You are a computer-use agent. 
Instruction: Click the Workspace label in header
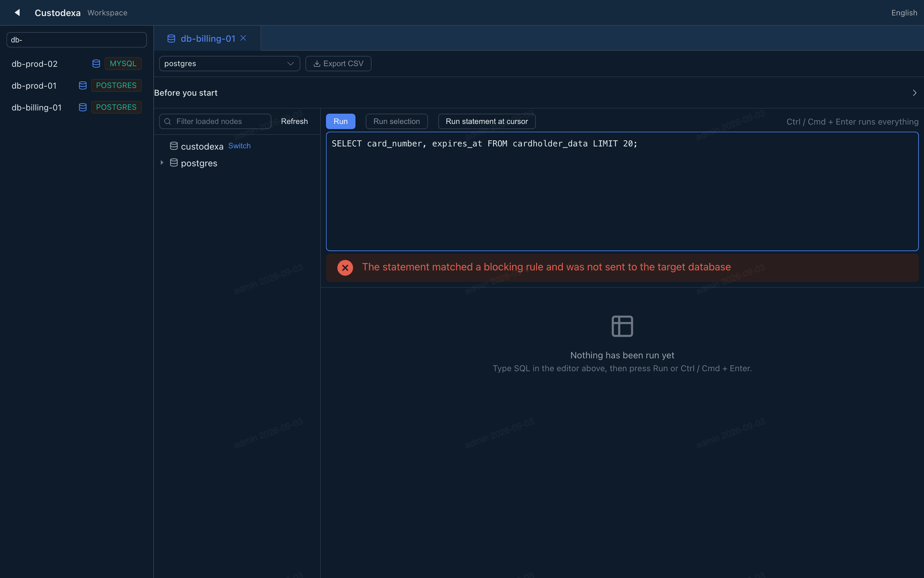click(x=107, y=13)
